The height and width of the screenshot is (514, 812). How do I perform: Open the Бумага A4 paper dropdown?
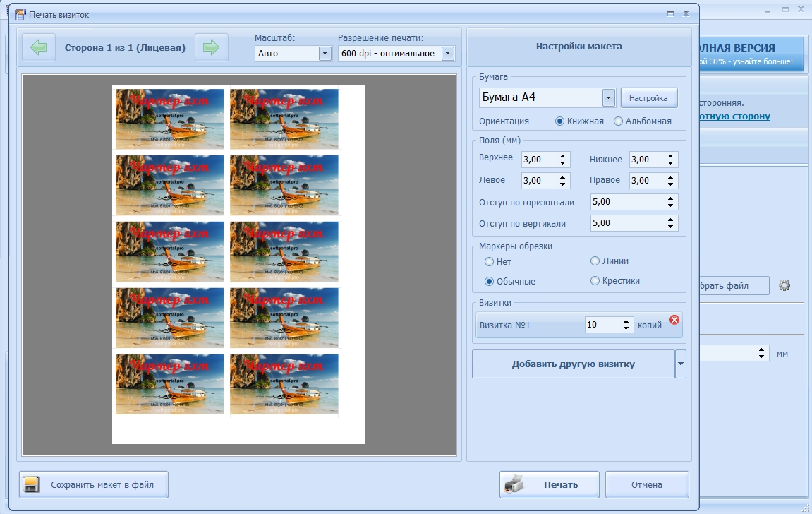coord(608,97)
